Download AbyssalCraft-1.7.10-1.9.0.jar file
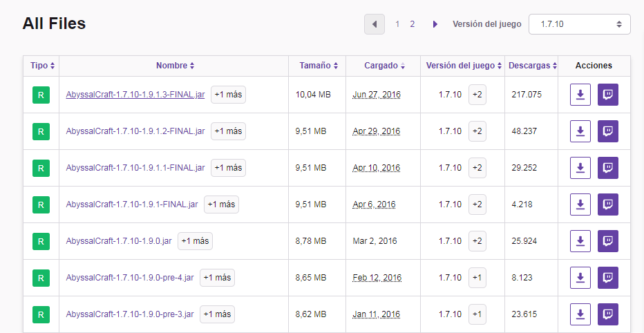 point(580,240)
